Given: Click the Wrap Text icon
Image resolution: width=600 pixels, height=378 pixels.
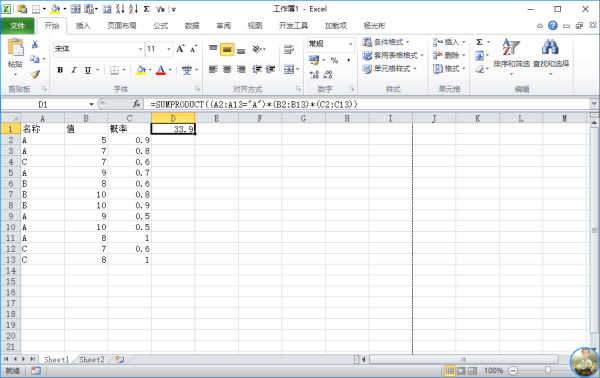Looking at the screenshot, I should tap(289, 49).
